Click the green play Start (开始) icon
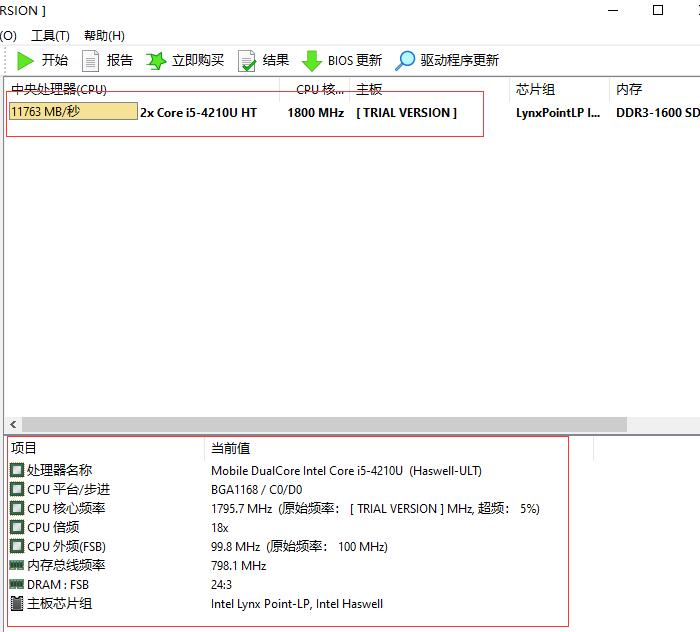This screenshot has height=632, width=700. (25, 61)
